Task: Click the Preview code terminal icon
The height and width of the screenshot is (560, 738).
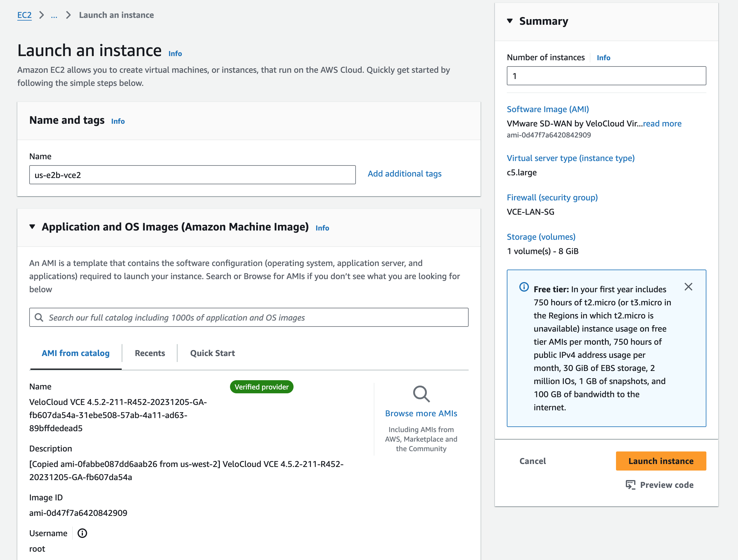Action: [631, 485]
